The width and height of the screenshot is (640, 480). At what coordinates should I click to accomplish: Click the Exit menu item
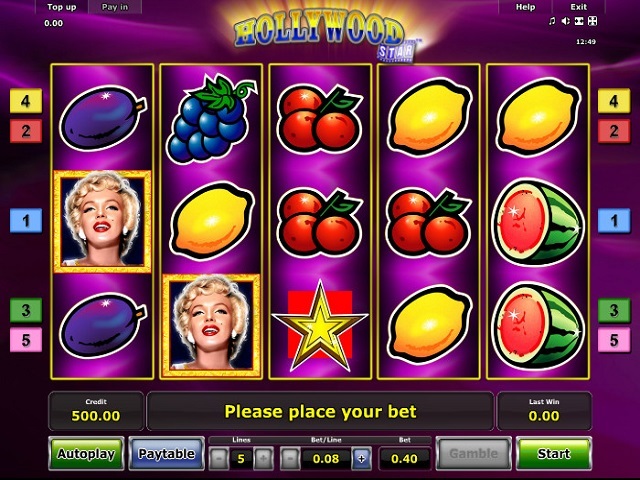point(578,7)
